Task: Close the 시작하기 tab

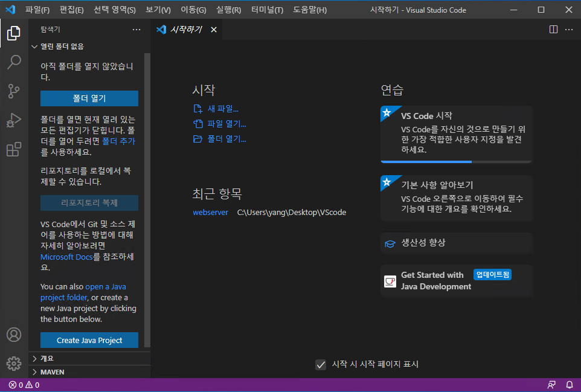Action: pyautogui.click(x=214, y=30)
